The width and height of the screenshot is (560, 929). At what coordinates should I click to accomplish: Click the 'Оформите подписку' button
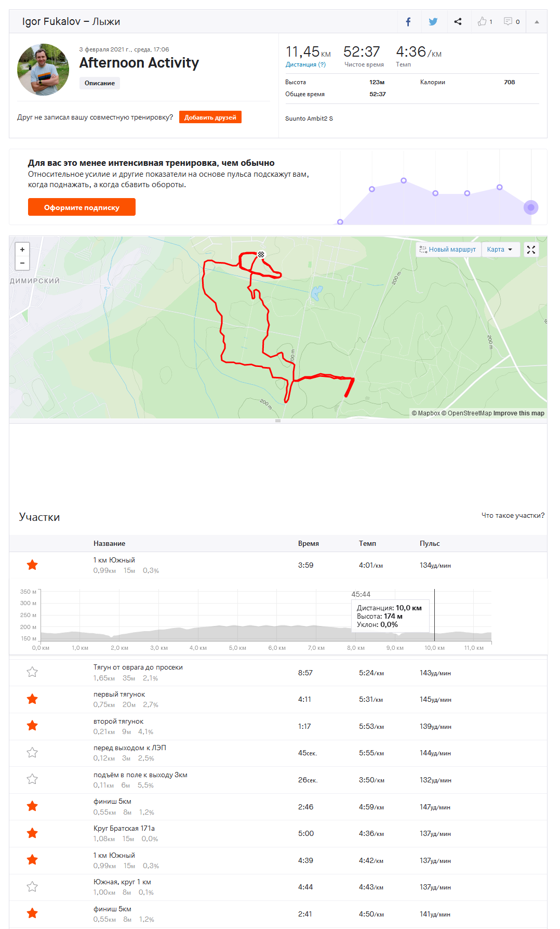tap(82, 207)
